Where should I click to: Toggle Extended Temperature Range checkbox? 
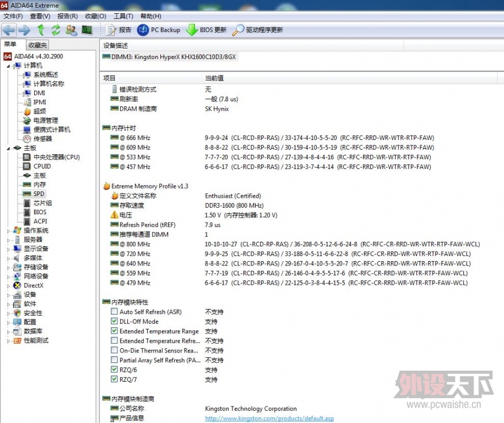click(114, 330)
